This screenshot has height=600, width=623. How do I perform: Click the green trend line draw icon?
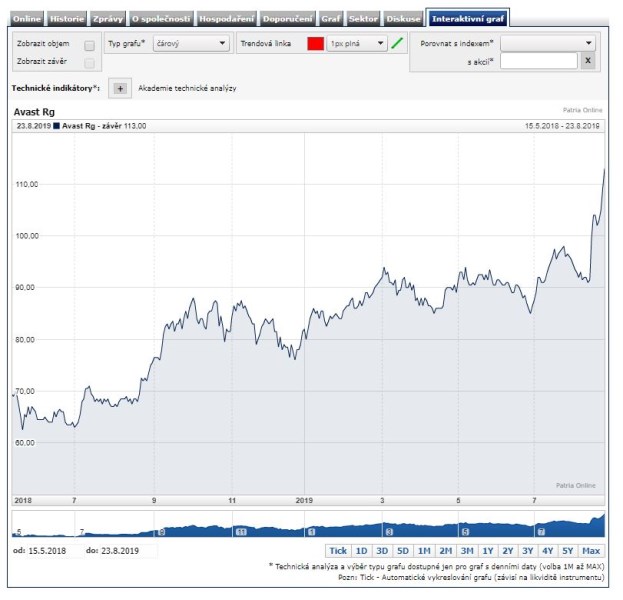pos(397,44)
